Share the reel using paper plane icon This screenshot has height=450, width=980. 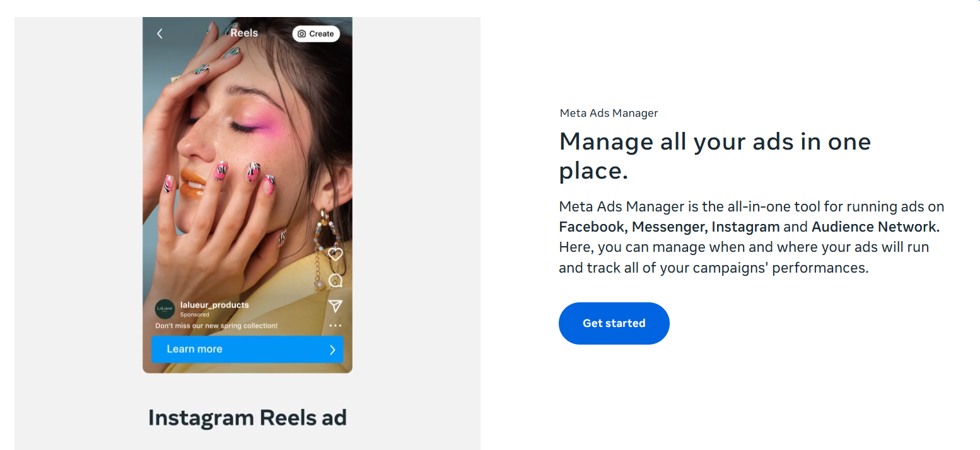pyautogui.click(x=335, y=306)
